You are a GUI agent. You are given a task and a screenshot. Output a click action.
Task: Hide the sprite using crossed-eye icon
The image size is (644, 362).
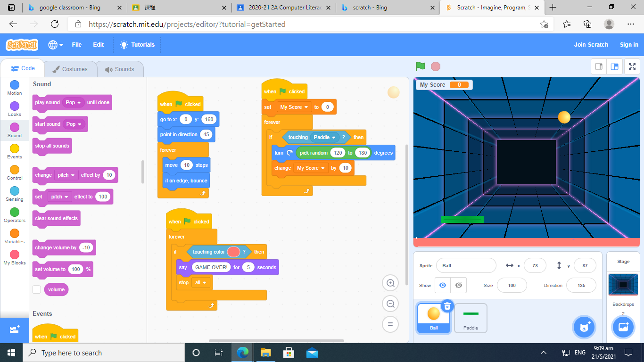click(x=458, y=285)
